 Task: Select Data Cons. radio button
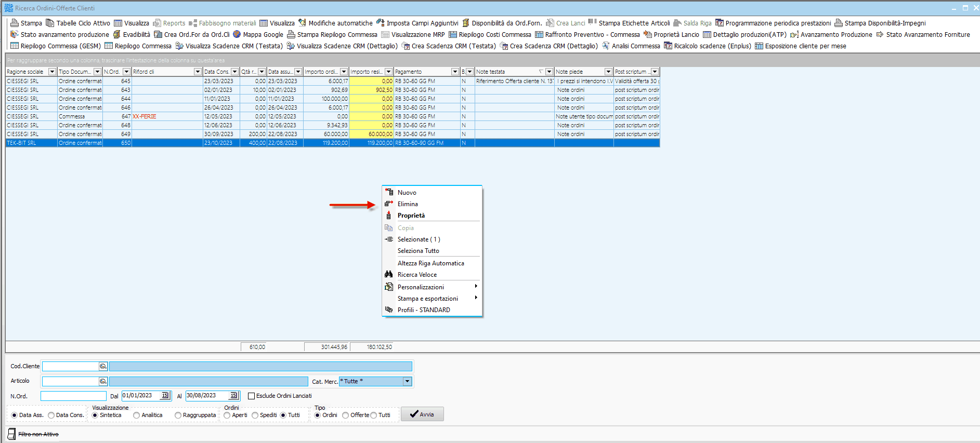tap(51, 415)
